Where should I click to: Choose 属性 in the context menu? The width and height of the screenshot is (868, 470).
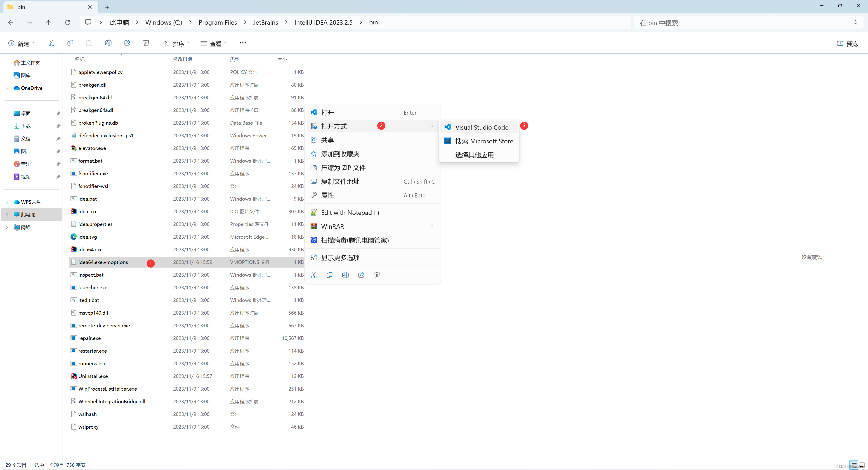[372, 195]
